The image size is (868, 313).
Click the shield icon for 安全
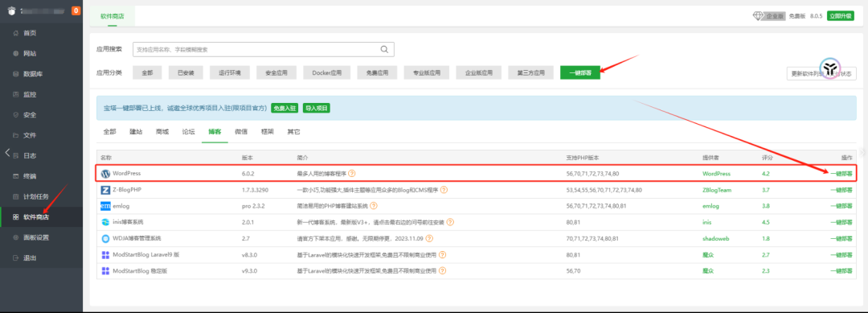16,115
